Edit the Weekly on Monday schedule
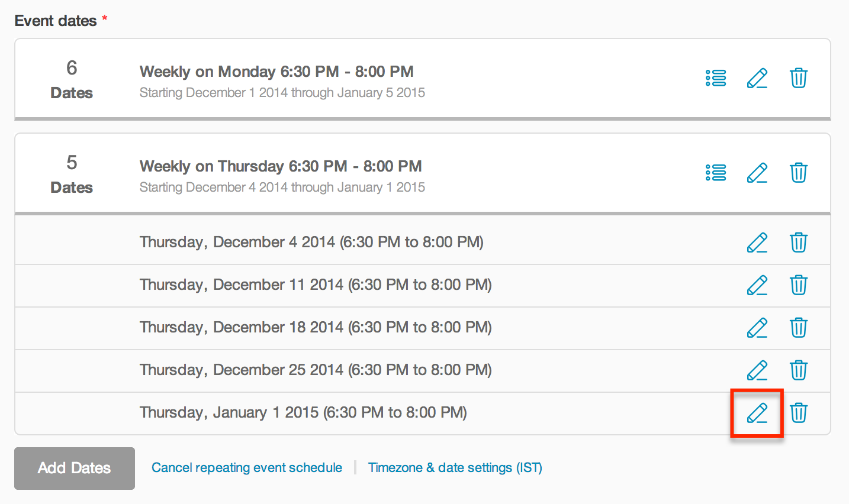Viewport: 849px width, 504px height. tap(757, 78)
